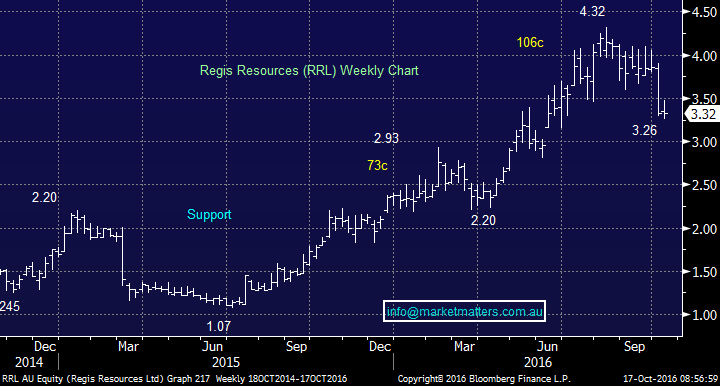Screen dimensions: 720x386
Task: Click the 1.07 low price label
Action: [x=218, y=326]
